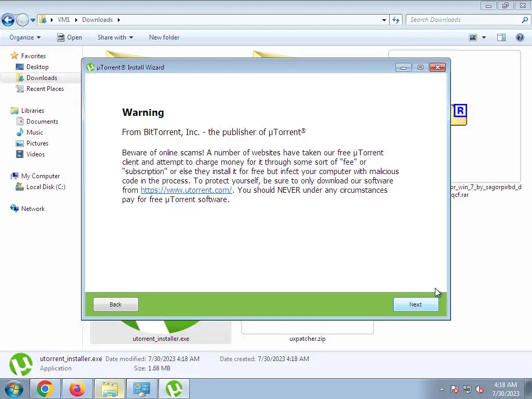Open Explorer help icon
The width and height of the screenshot is (532, 399).
point(520,37)
